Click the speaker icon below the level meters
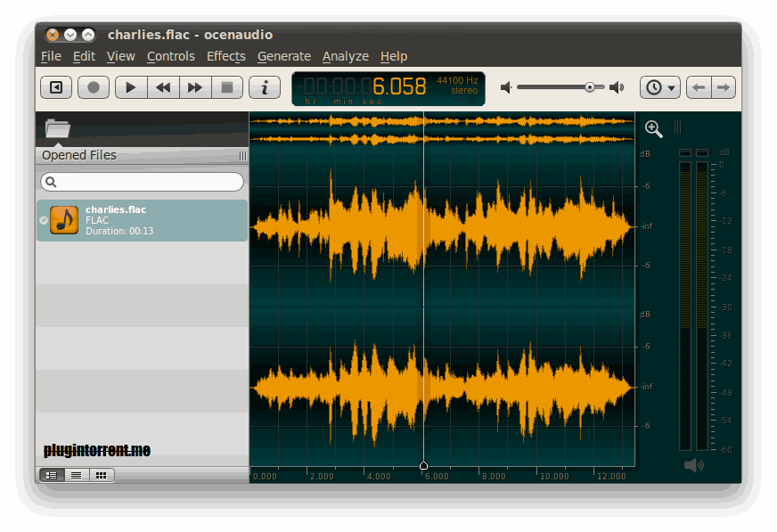The image size is (777, 532). pyautogui.click(x=694, y=465)
